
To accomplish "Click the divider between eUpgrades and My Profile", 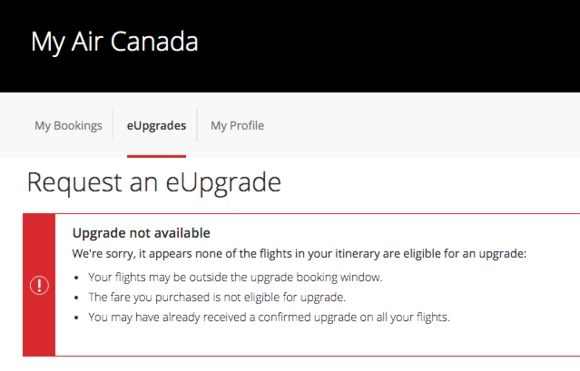I will click(x=197, y=125).
